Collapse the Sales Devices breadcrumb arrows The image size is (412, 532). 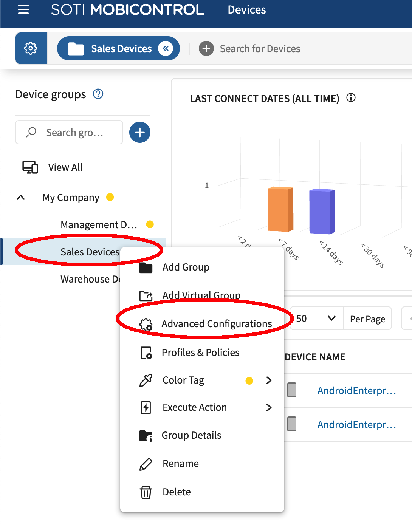point(166,48)
